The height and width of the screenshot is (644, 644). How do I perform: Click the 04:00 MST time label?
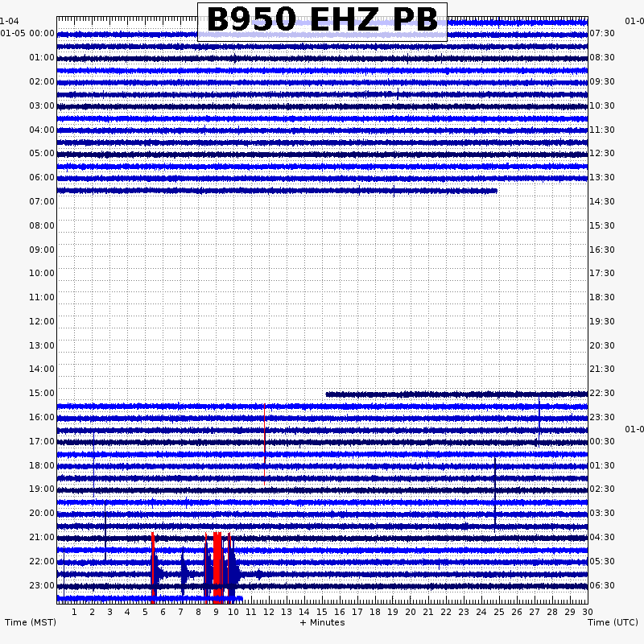[x=42, y=130]
